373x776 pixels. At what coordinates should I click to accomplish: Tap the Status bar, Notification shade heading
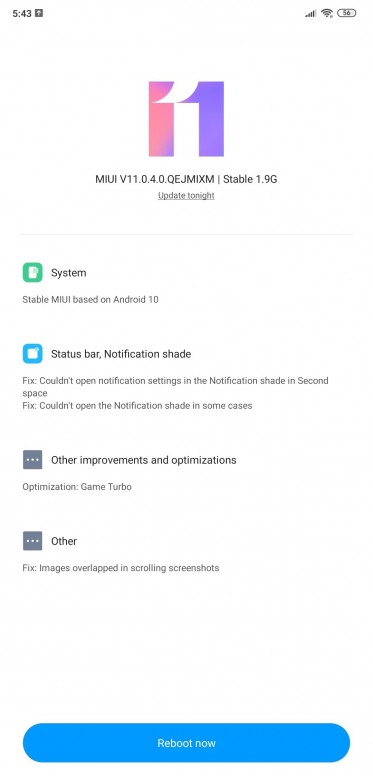click(121, 354)
